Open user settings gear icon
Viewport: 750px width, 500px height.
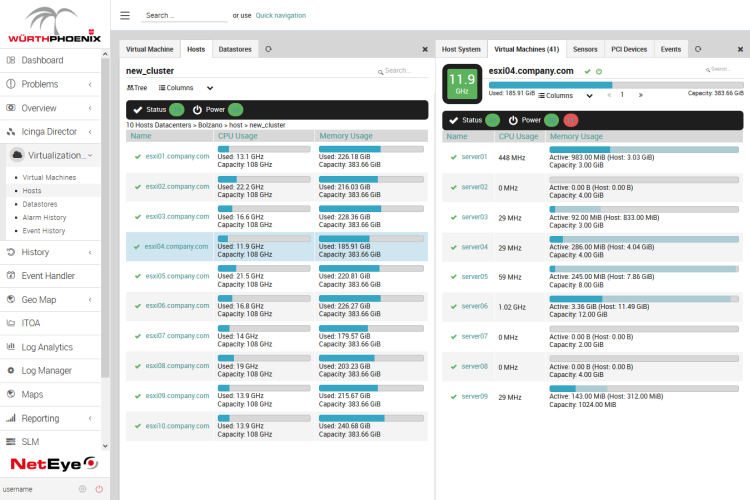tap(83, 489)
